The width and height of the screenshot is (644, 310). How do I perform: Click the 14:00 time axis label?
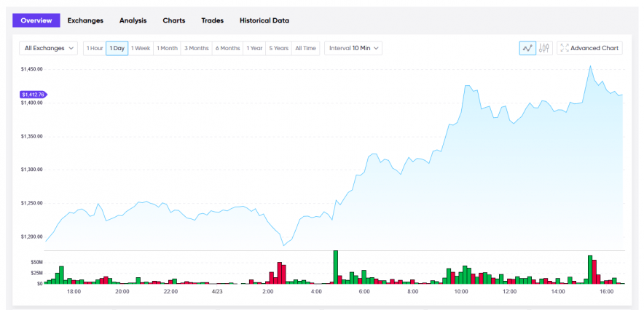pyautogui.click(x=558, y=292)
